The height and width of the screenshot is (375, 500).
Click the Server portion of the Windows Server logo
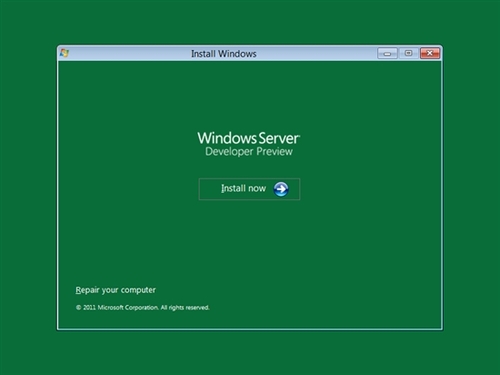pos(279,138)
